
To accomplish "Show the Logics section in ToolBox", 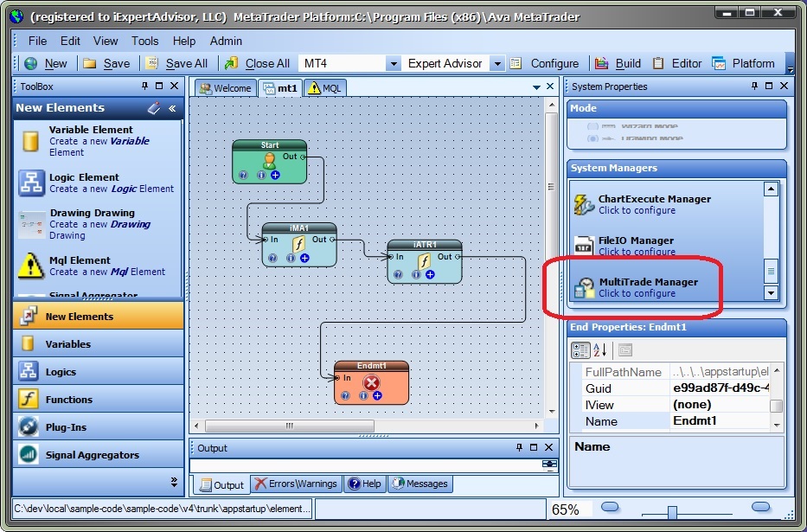I will (x=98, y=371).
